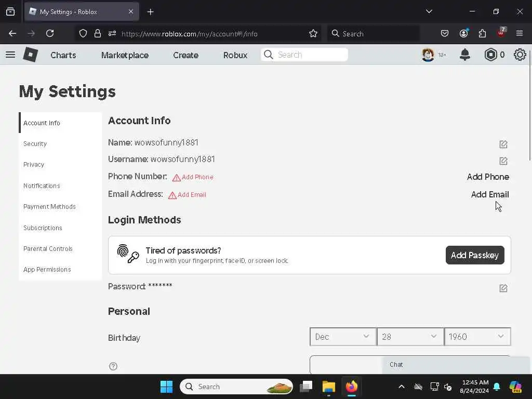The width and height of the screenshot is (532, 399).
Task: Open File Explorer from the taskbar
Action: click(328, 387)
